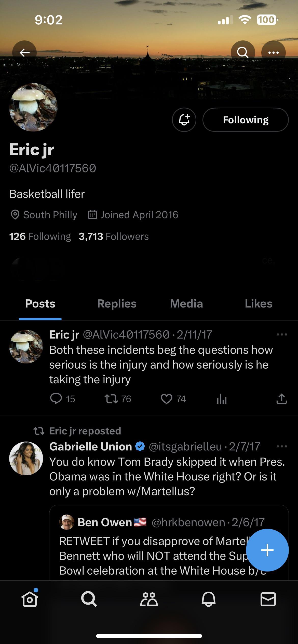298x644 pixels.
Task: Toggle the Following button
Action: click(x=245, y=120)
